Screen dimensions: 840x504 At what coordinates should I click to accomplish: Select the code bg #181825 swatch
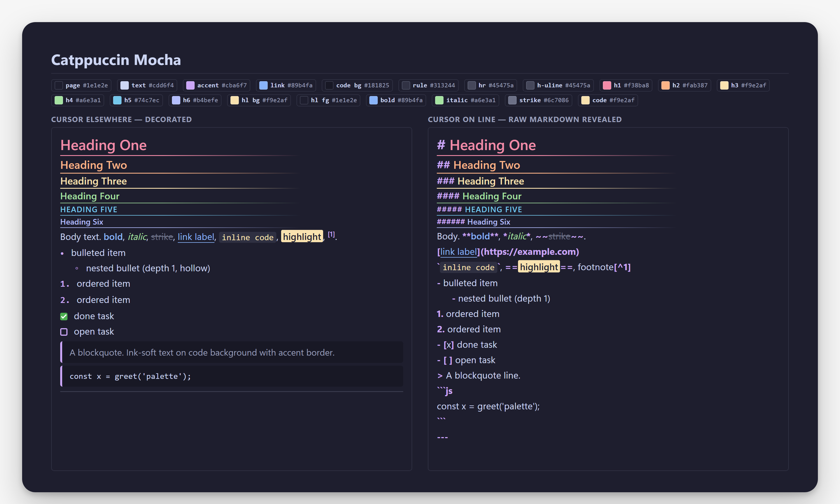[x=357, y=85]
